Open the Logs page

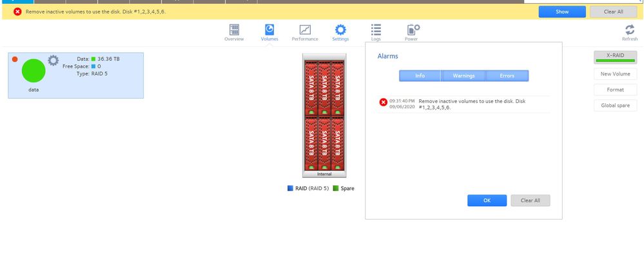(376, 32)
